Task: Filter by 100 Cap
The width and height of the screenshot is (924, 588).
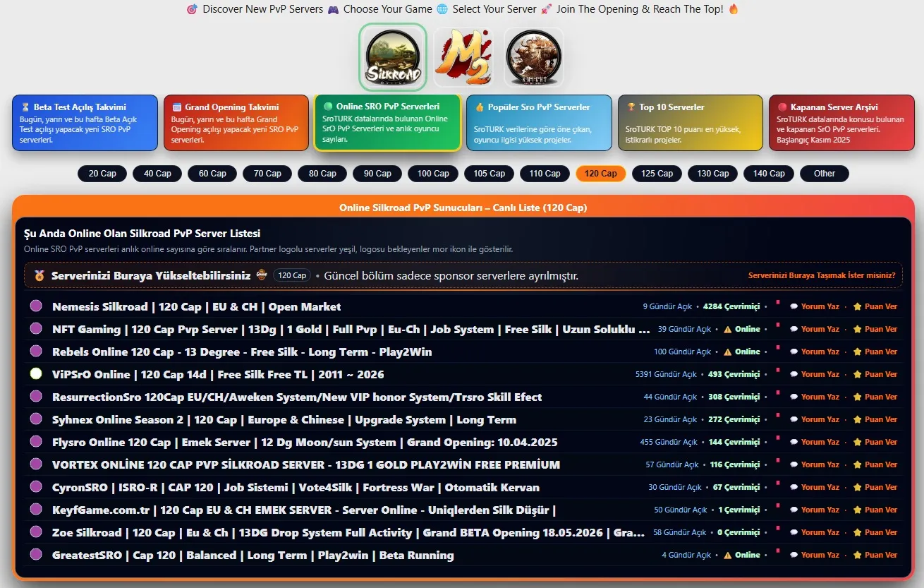Action: pyautogui.click(x=433, y=174)
